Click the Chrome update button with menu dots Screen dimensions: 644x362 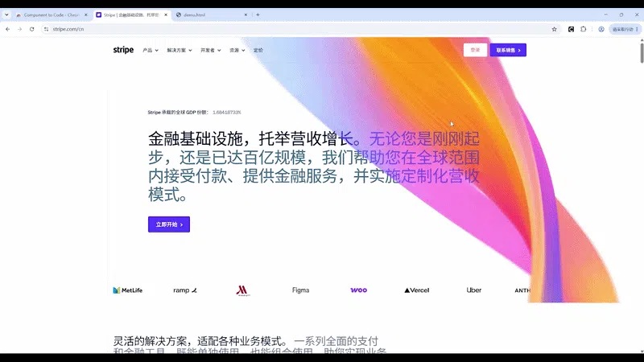625,29
